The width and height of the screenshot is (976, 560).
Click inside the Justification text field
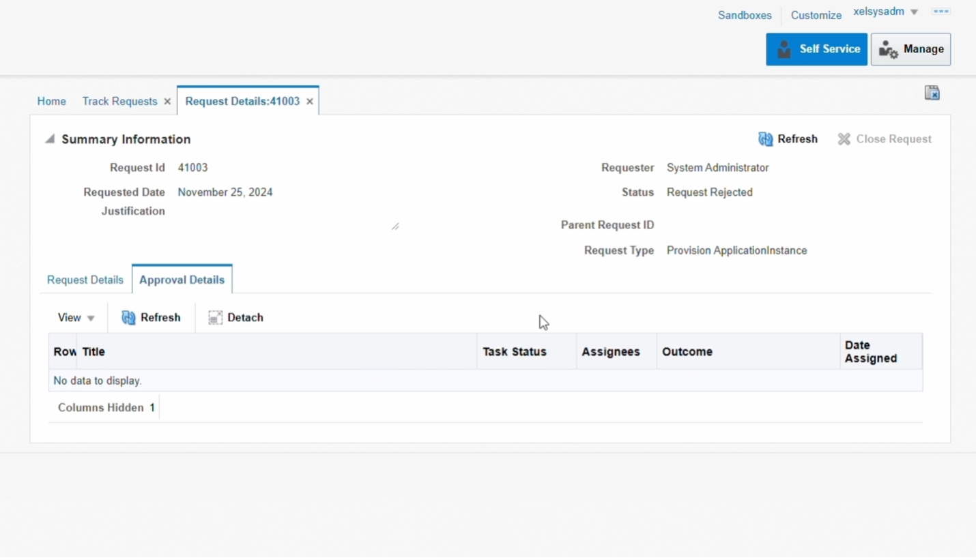287,215
